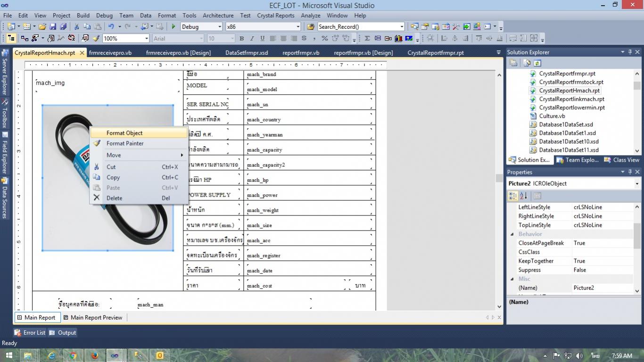Insert summary using the sigma icon

[367, 38]
